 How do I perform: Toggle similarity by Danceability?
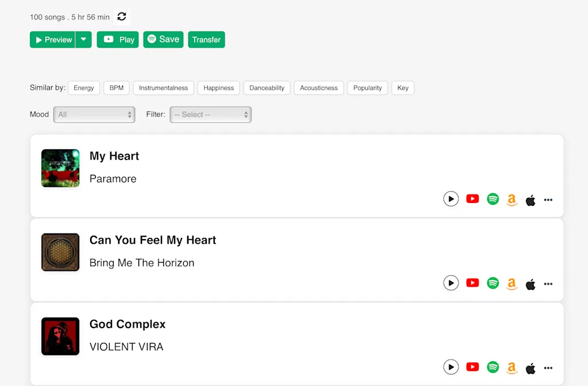[266, 88]
